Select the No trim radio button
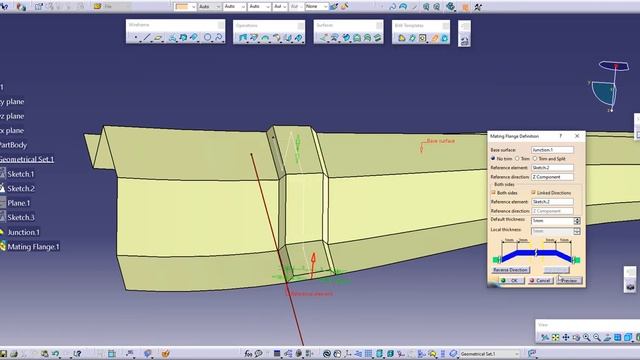 pos(493,158)
